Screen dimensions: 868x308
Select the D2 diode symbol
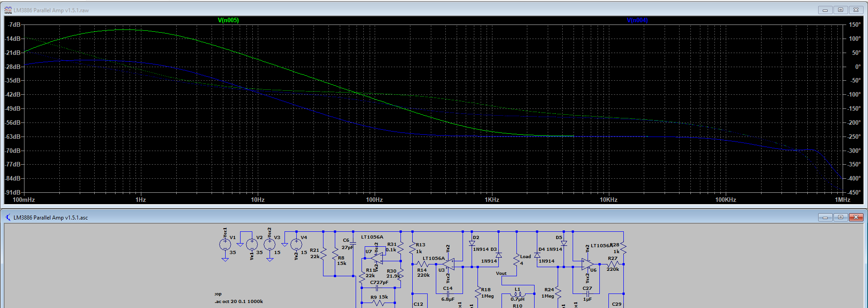tap(472, 243)
